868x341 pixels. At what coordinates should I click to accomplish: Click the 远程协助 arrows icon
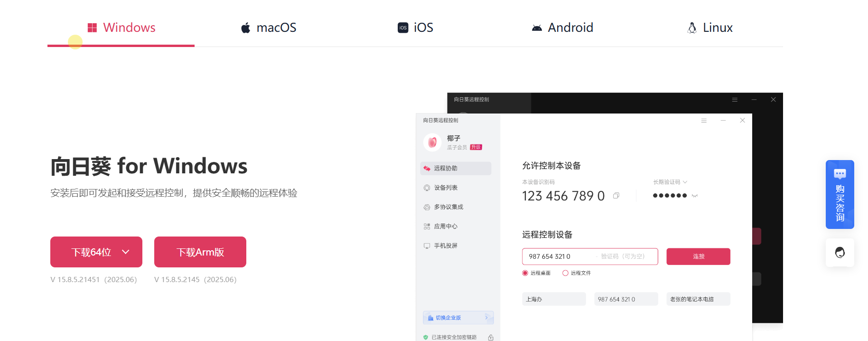[427, 168]
